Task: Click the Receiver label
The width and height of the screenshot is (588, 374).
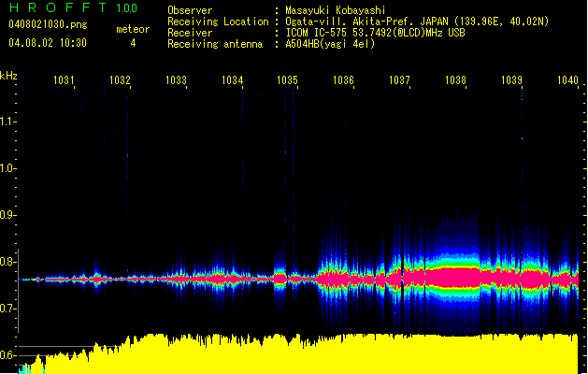Action: pyautogui.click(x=190, y=33)
